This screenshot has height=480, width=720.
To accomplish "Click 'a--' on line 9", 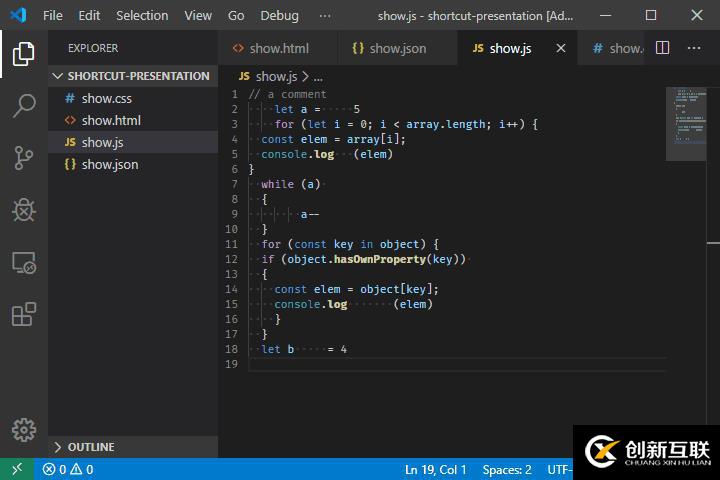I will point(310,214).
